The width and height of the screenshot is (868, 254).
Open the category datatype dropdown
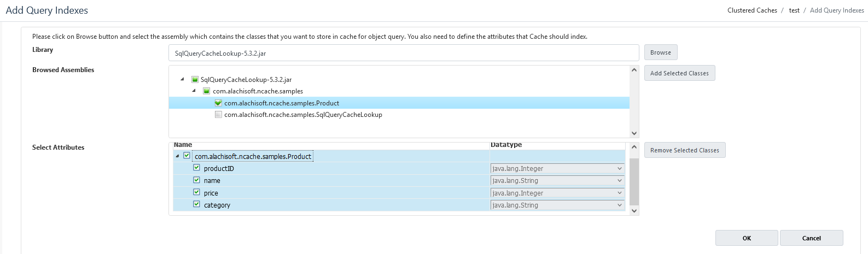(557, 205)
